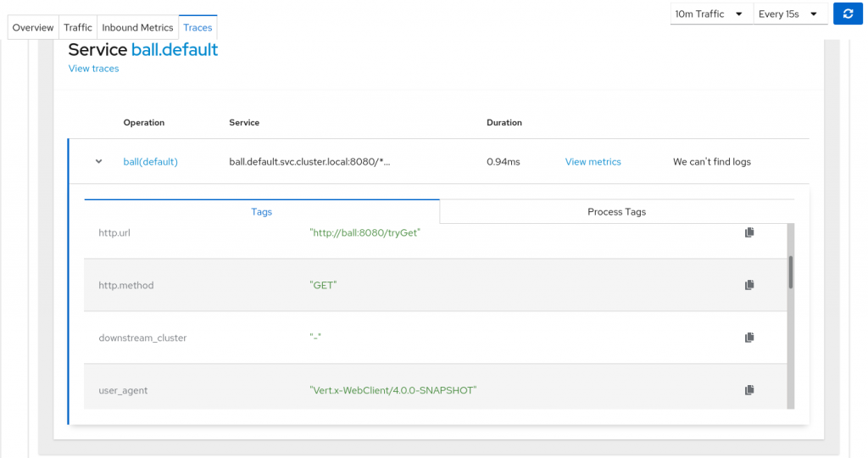Switch to the Overview tab
The image size is (868, 458).
point(33,27)
